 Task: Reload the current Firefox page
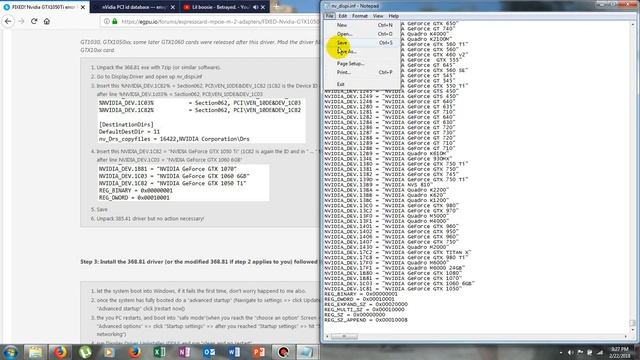click(34, 21)
